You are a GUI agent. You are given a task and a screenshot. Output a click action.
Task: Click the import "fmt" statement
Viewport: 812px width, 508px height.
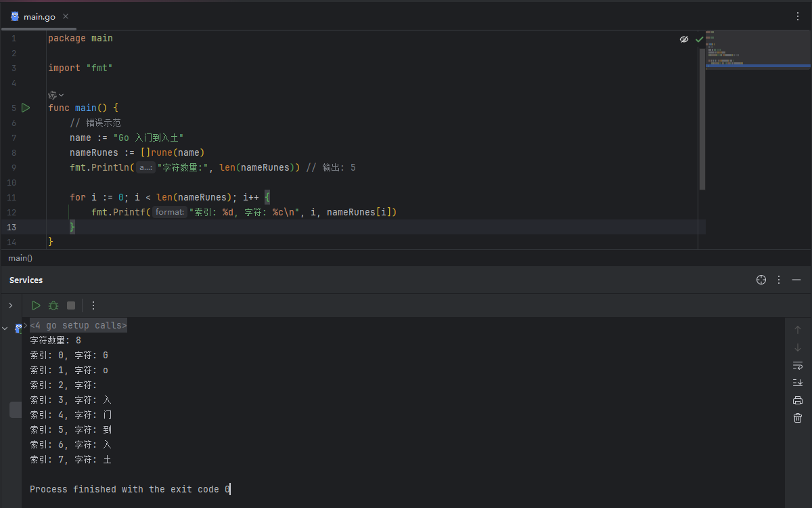(x=81, y=68)
